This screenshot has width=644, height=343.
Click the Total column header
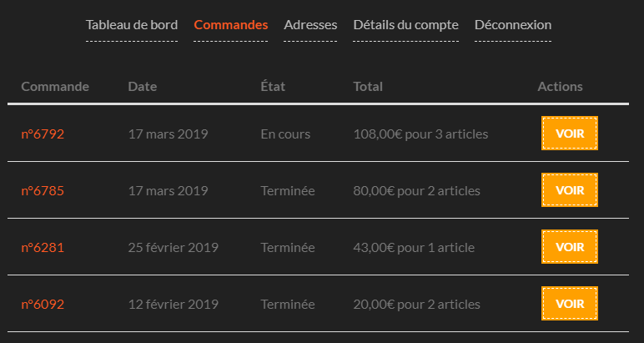click(x=368, y=86)
